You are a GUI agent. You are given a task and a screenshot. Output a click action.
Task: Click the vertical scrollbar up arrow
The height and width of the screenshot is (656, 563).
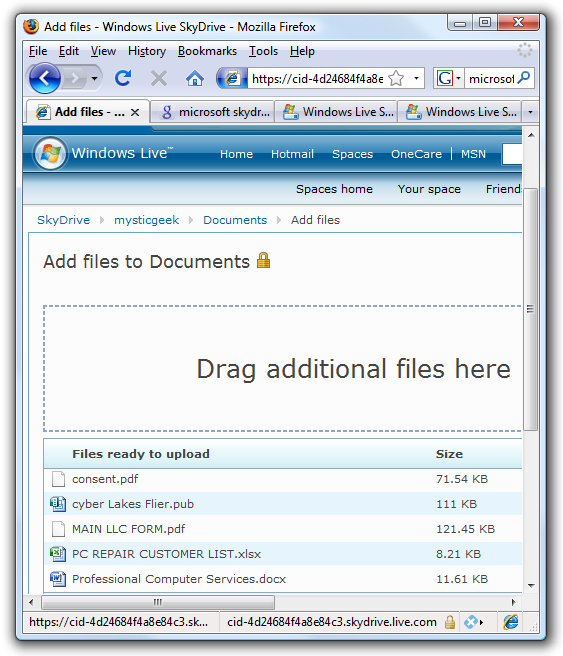[x=531, y=135]
